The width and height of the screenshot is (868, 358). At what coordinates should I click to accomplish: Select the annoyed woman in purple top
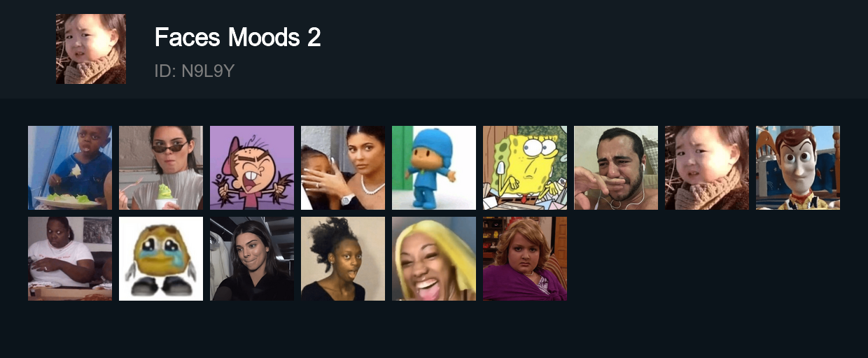pyautogui.click(x=525, y=259)
